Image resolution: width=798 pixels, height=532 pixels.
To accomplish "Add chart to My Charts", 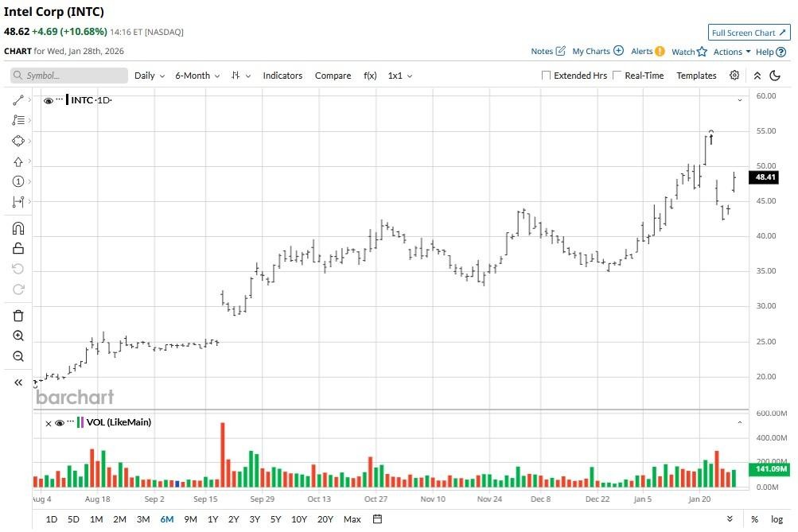I will pyautogui.click(x=598, y=51).
